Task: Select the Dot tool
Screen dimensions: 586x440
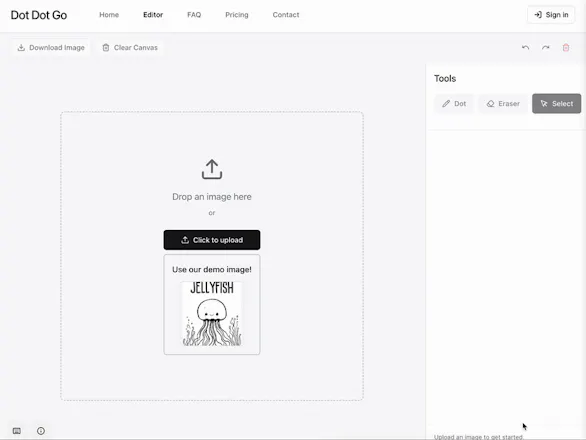Action: click(454, 104)
